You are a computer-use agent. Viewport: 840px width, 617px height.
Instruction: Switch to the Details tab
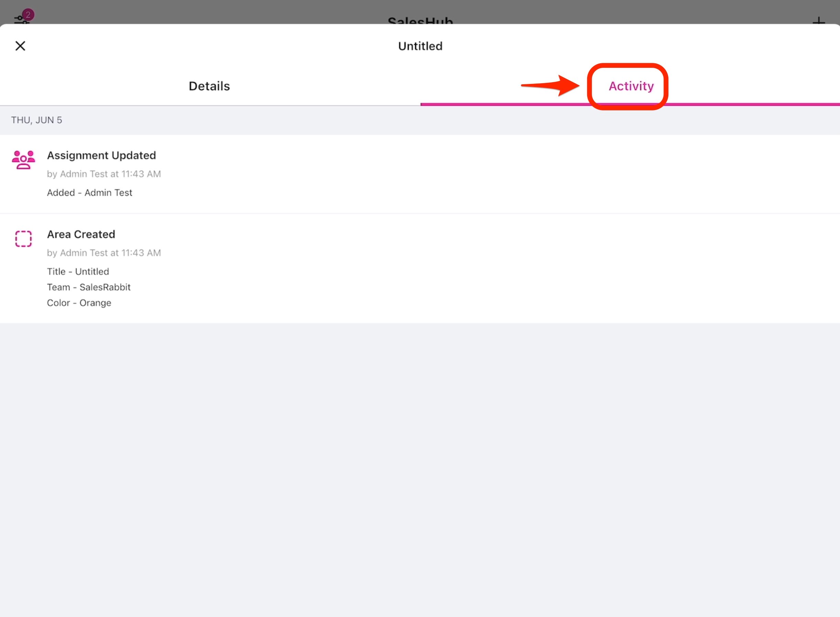point(209,86)
